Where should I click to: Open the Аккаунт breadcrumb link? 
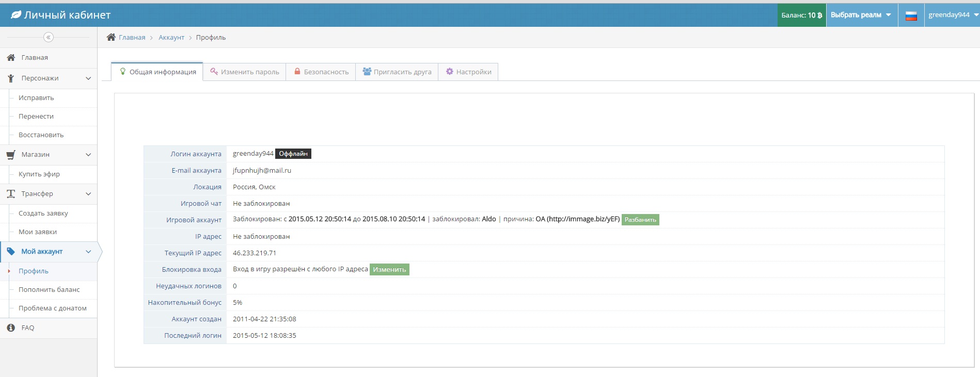[171, 38]
